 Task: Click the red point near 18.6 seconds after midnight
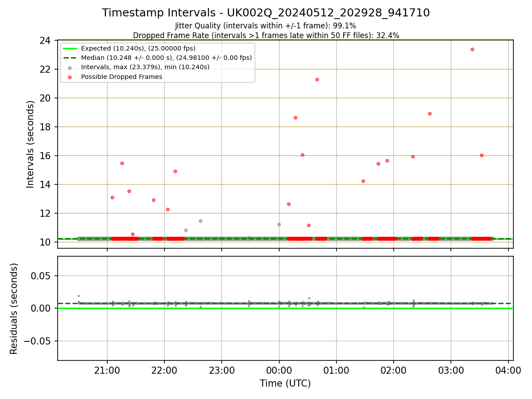[295, 117]
